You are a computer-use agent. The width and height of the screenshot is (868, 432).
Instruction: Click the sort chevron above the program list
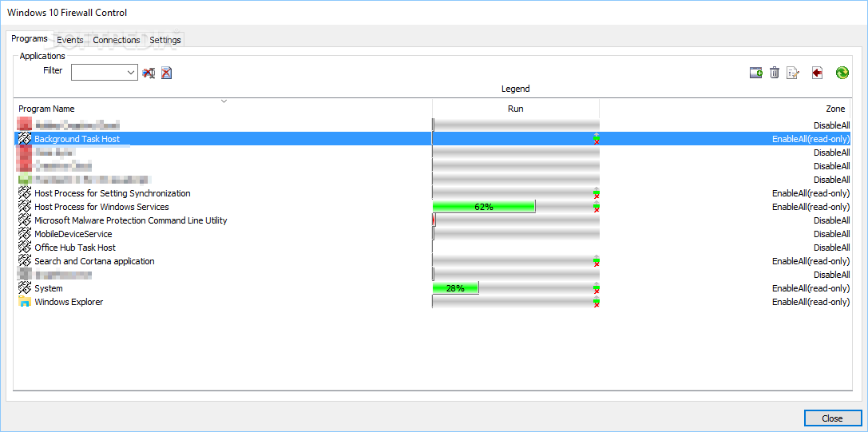[224, 101]
